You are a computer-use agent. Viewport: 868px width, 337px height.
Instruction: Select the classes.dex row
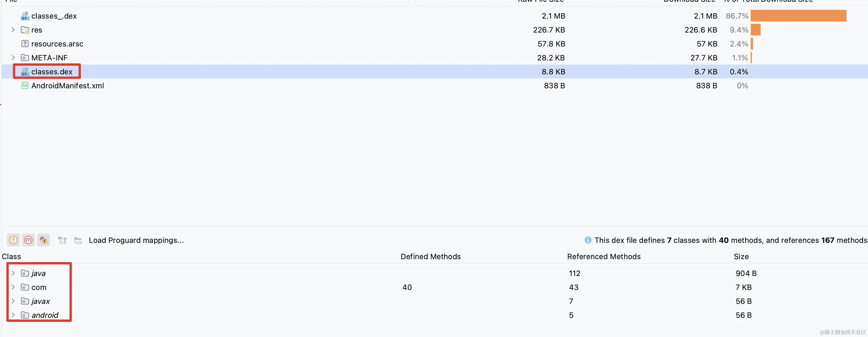tap(52, 71)
